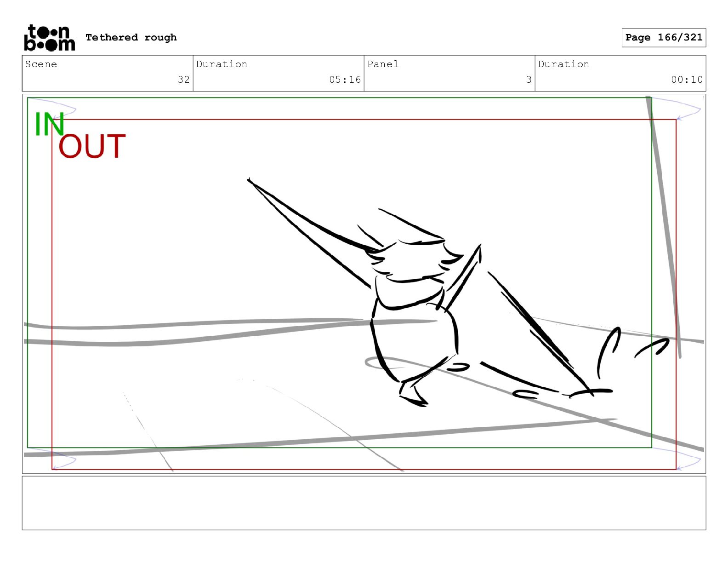Select scene duration value '05:16'
The image size is (728, 563).
click(x=345, y=80)
